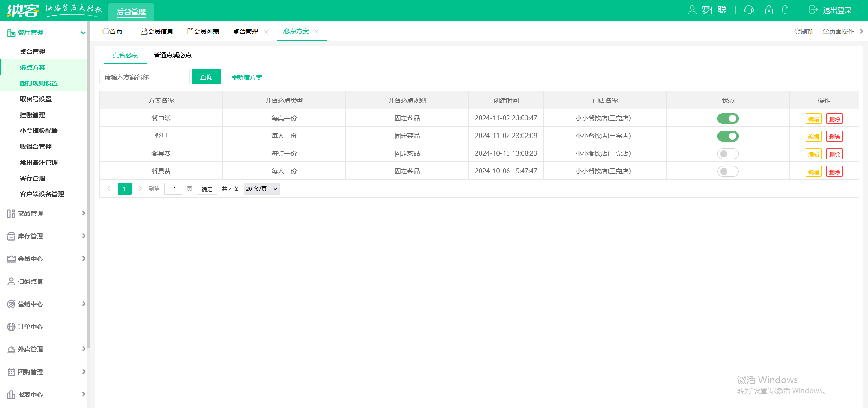
Task: Click the 外卖管理 icon
Action: (11, 349)
